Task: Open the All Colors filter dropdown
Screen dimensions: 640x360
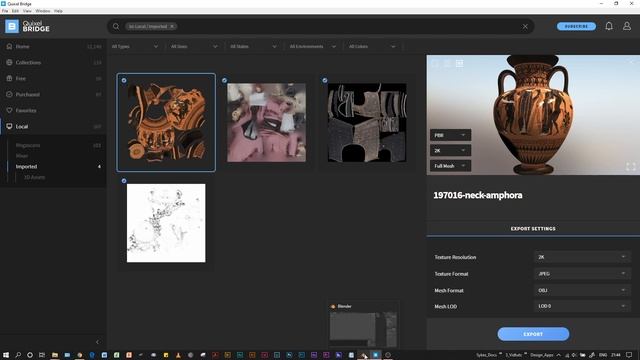Action: tap(372, 47)
